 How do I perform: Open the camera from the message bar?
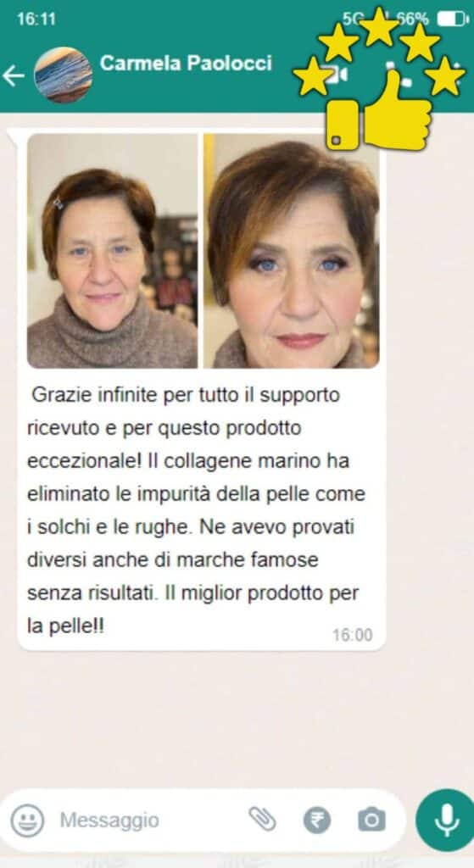(x=371, y=820)
